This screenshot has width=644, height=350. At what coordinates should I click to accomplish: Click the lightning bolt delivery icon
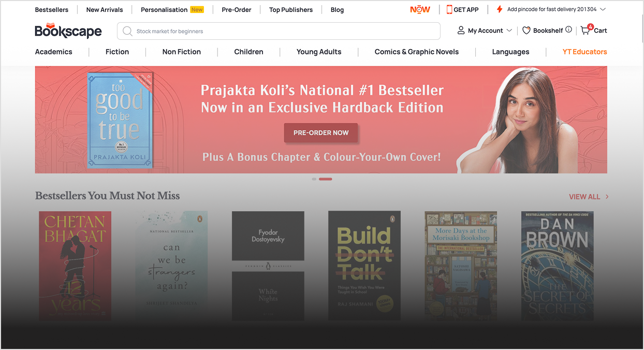500,9
